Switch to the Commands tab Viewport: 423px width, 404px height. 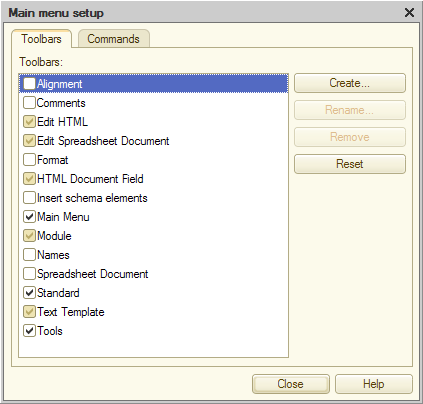point(114,39)
